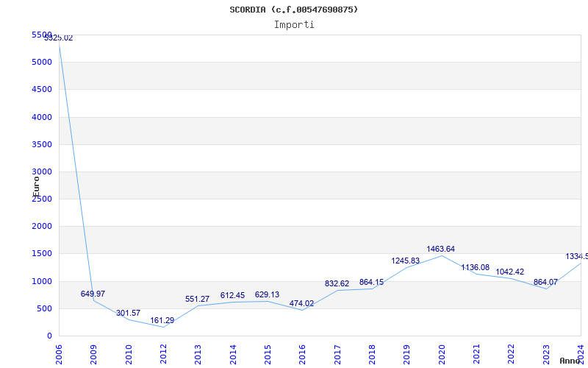The width and height of the screenshot is (588, 368).
Task: Click the x-axis year label 2019
Action: pyautogui.click(x=407, y=354)
